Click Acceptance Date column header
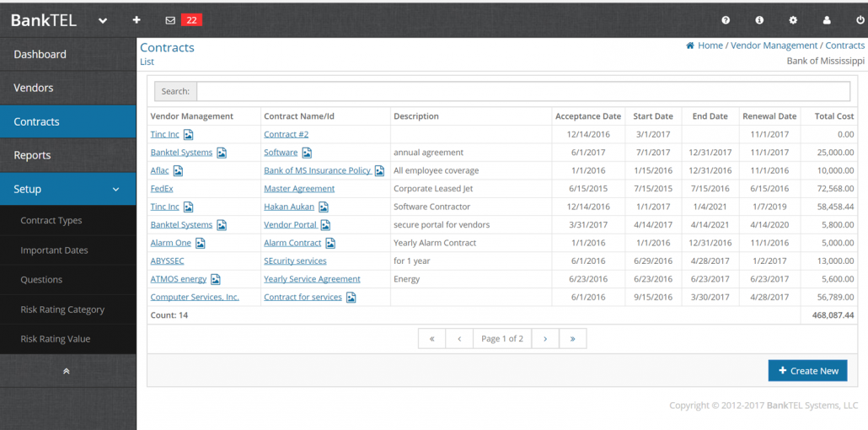This screenshot has height=430, width=868. tap(588, 116)
